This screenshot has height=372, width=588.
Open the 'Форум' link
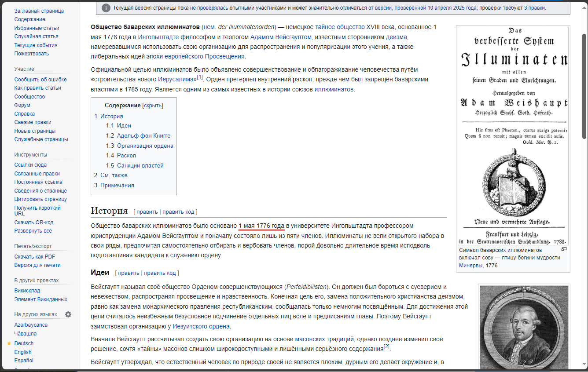tap(22, 105)
